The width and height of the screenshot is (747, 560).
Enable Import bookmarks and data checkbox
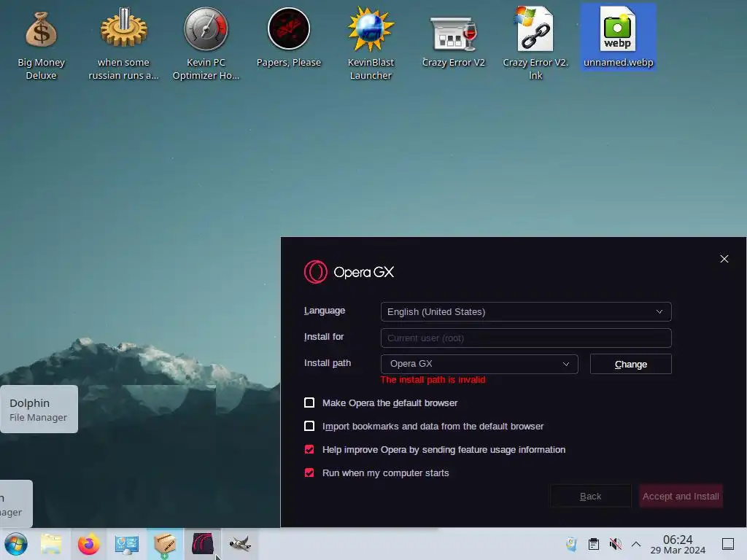coord(309,426)
